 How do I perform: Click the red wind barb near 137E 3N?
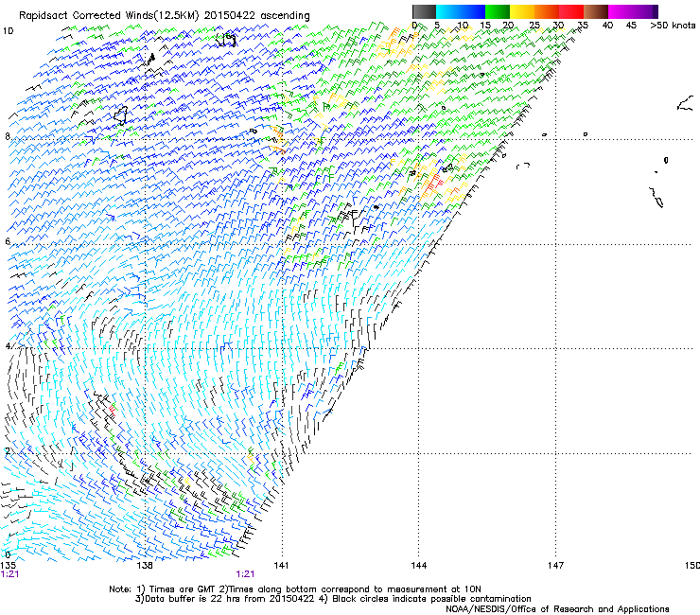click(112, 410)
